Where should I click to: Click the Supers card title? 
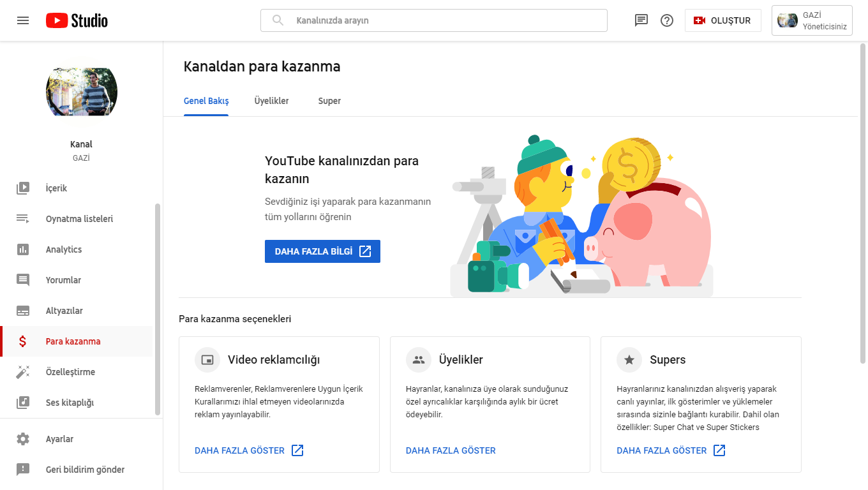(668, 360)
